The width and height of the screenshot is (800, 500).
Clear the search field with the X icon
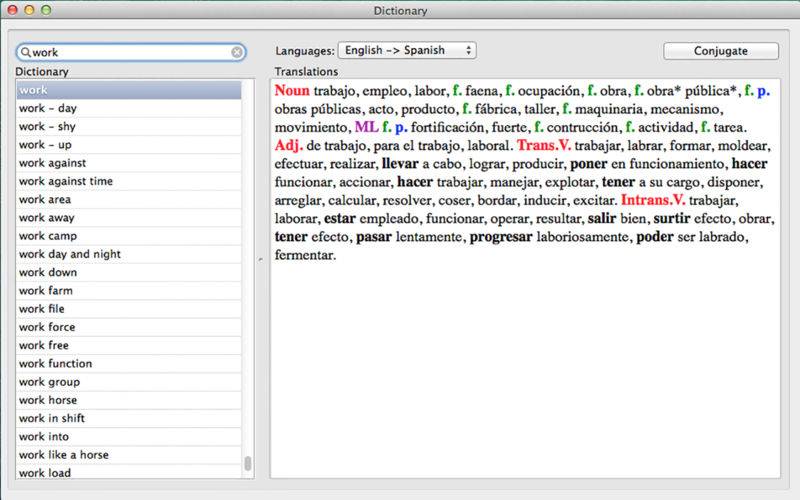237,52
